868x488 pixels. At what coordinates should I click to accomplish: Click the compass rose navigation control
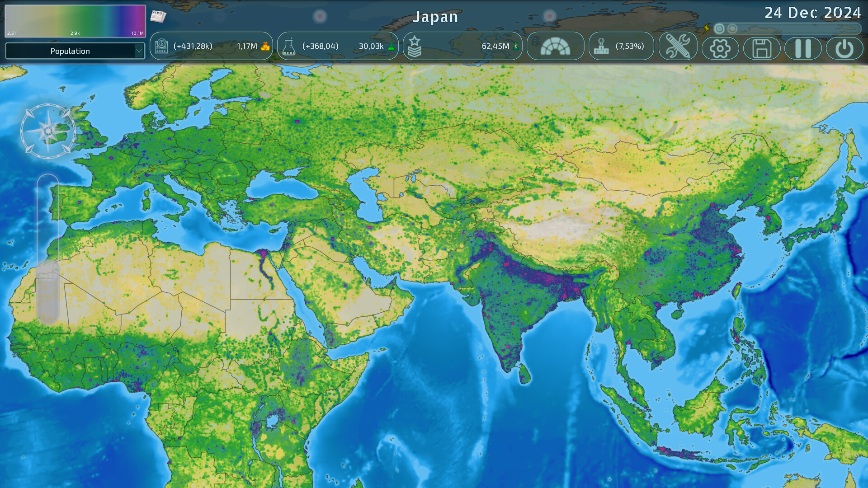(47, 131)
